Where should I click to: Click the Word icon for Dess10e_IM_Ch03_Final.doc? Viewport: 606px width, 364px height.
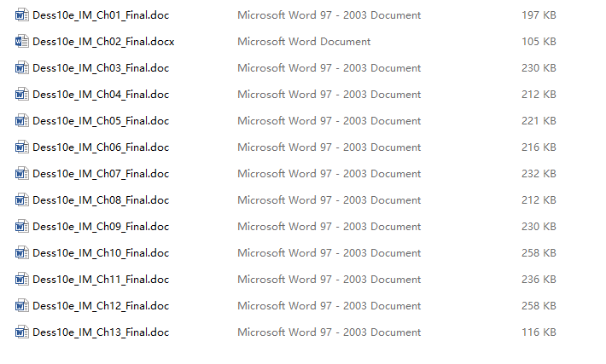pos(22,68)
